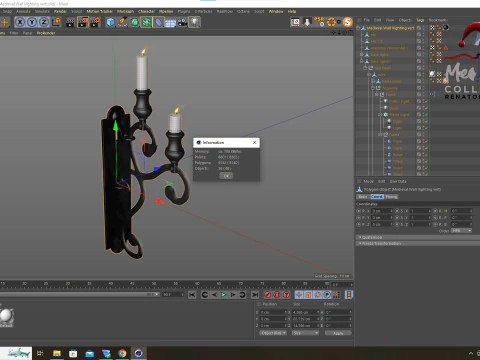The image size is (480, 360).
Task: Toggle rotation keying orange icon
Action: point(318,295)
